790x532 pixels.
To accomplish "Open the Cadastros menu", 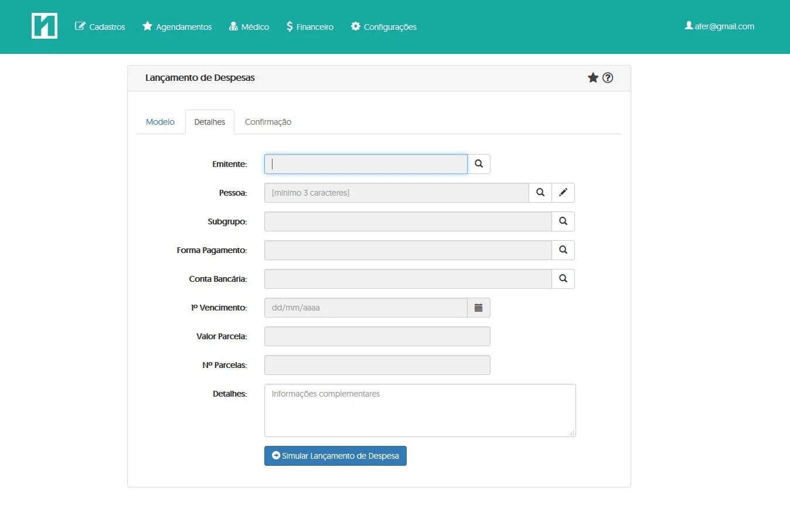I will (x=100, y=26).
